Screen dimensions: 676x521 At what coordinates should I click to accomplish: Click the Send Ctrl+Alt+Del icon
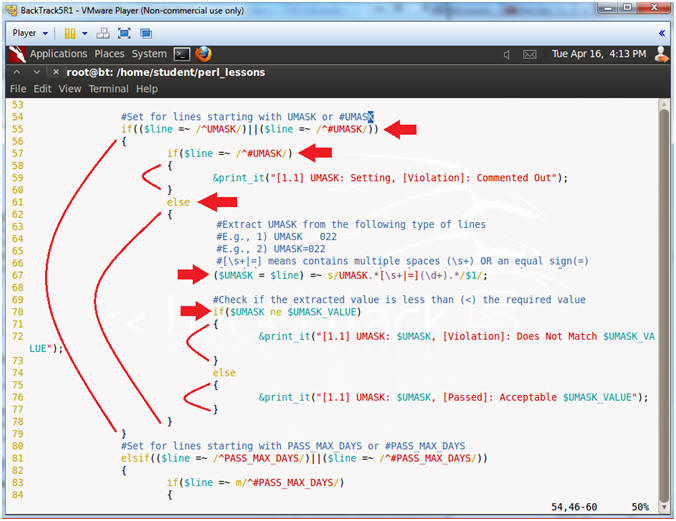(103, 33)
